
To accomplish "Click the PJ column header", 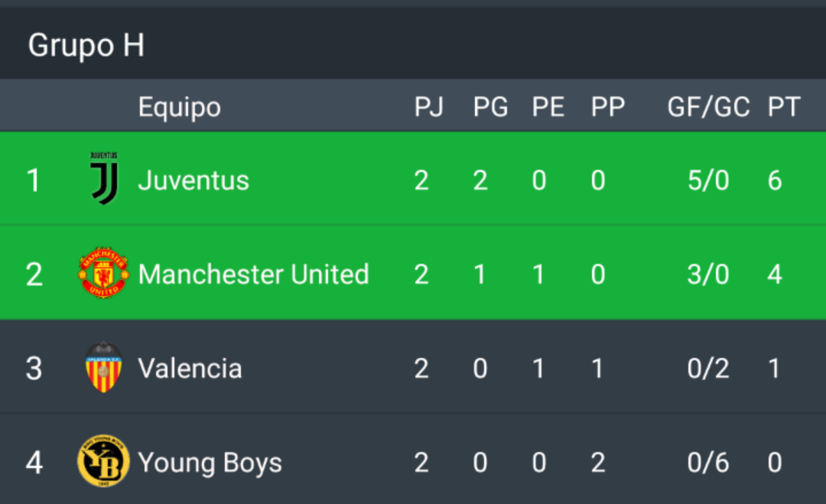I will coord(428,107).
